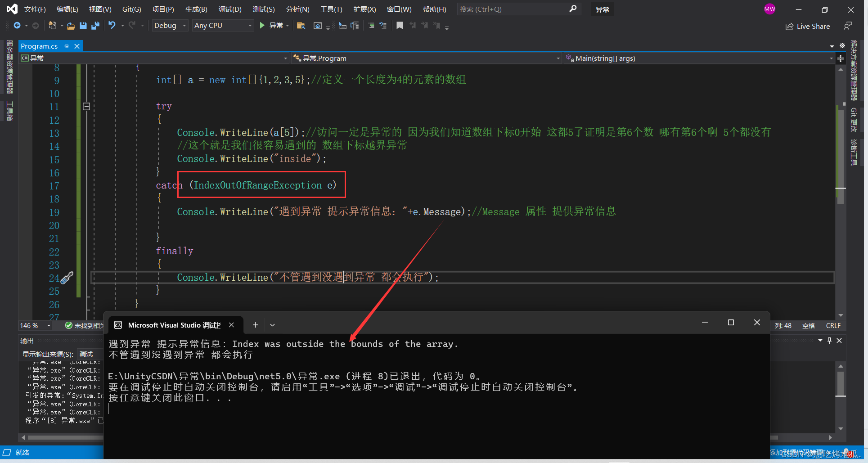Click the search magnifier icon
The image size is (868, 463).
(573, 9)
